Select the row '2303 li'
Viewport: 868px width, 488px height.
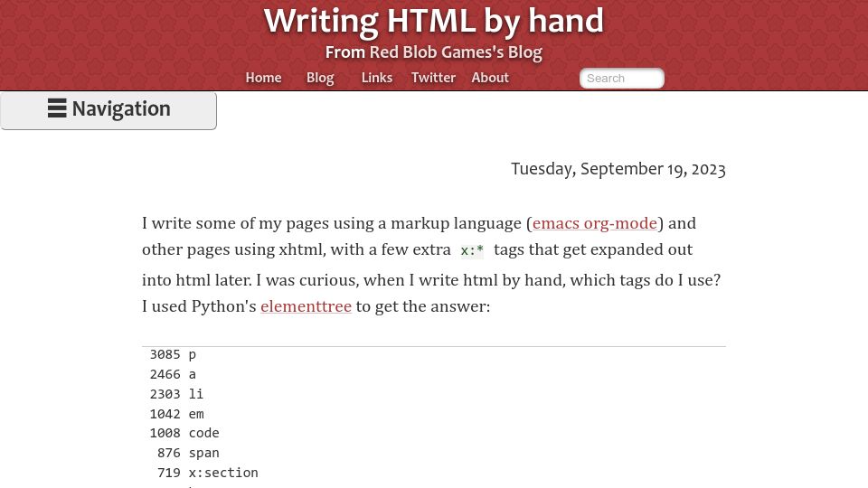coord(176,394)
